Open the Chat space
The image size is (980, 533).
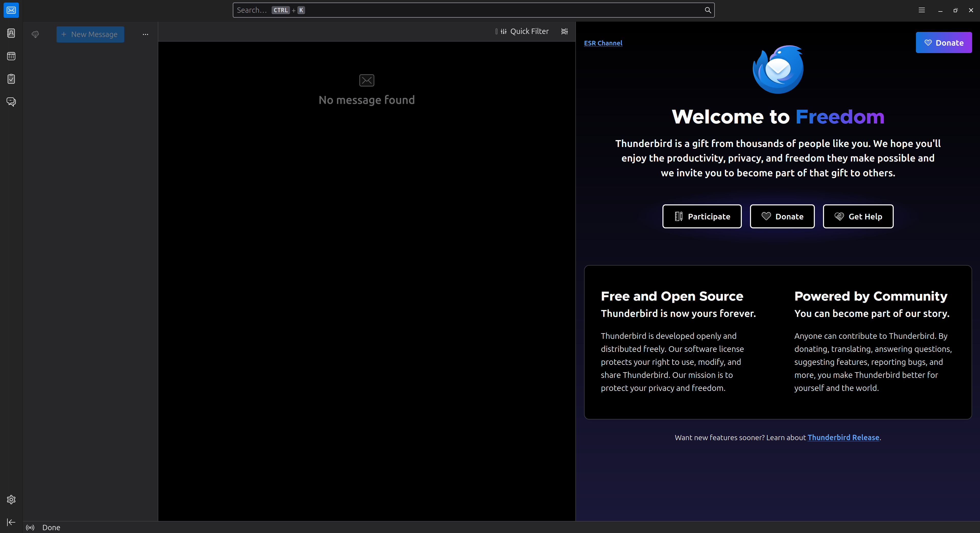click(11, 102)
